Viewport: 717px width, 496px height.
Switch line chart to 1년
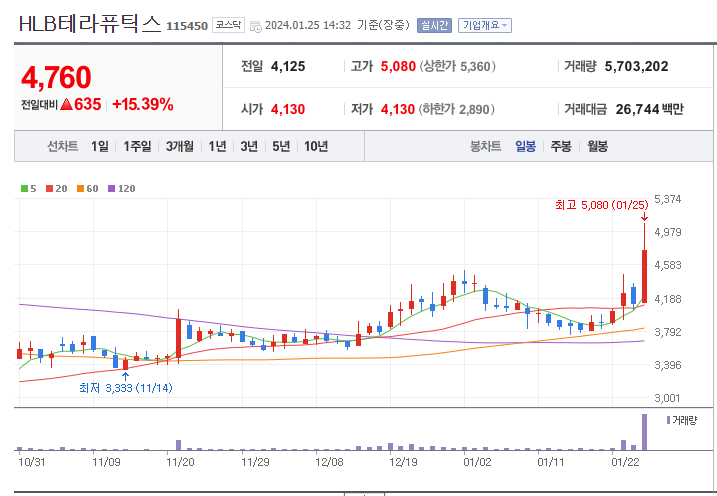click(x=217, y=146)
